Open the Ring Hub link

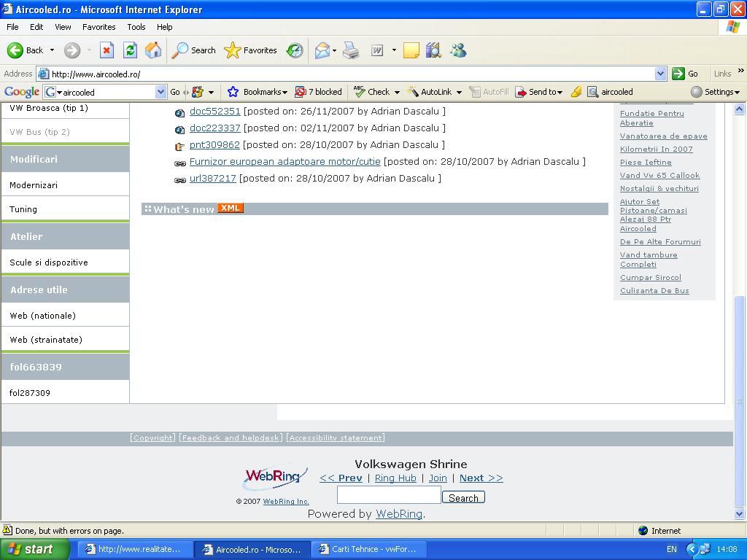(x=395, y=478)
